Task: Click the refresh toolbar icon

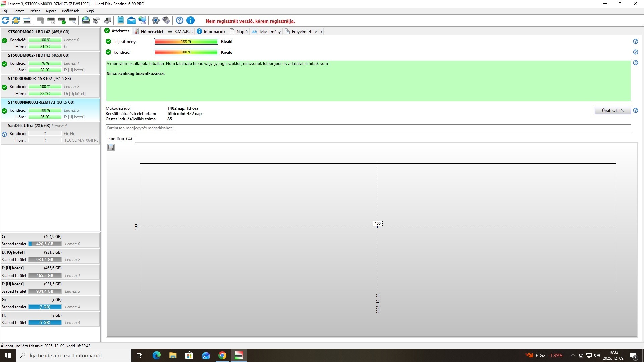Action: [x=5, y=21]
